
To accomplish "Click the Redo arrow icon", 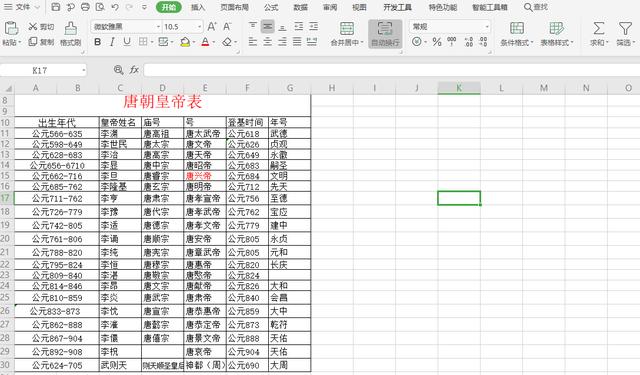I will (x=129, y=7).
